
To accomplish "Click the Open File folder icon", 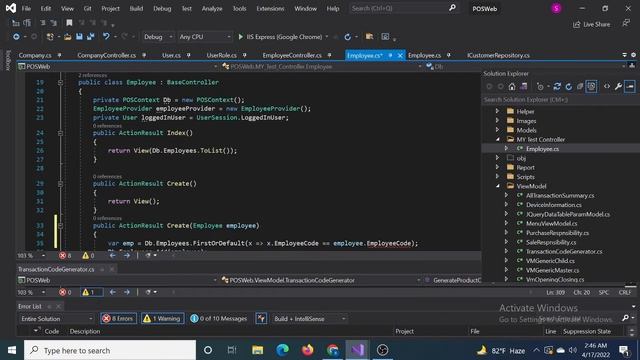I will [68, 37].
